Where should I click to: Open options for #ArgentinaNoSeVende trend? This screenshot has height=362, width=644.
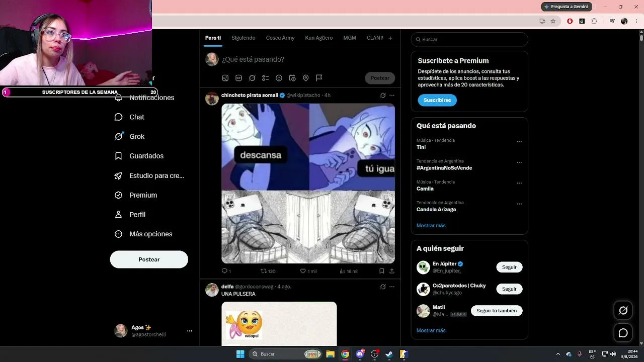(519, 162)
